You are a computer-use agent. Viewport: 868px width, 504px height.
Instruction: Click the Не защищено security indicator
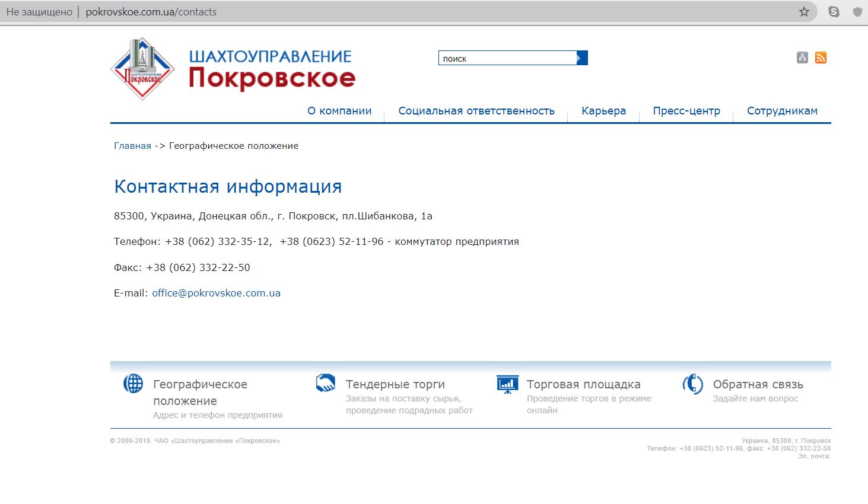[39, 12]
